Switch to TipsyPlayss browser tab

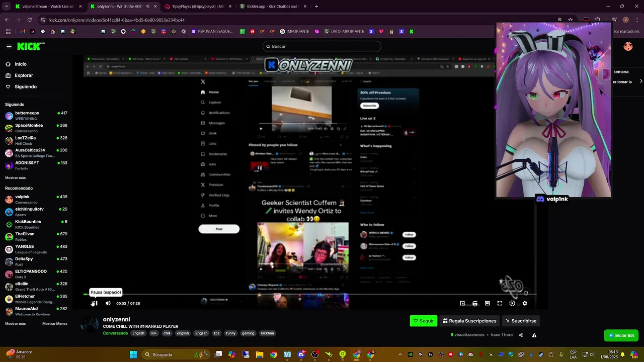[198, 7]
